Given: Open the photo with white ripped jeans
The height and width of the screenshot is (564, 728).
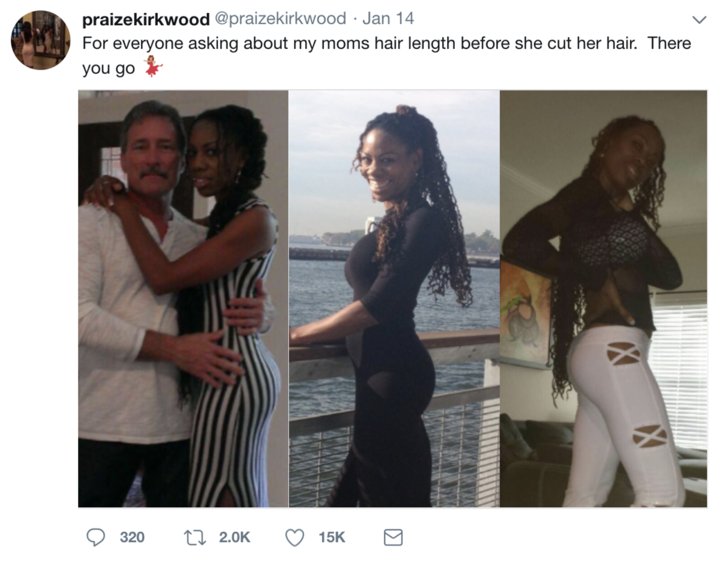Looking at the screenshot, I should click(603, 299).
